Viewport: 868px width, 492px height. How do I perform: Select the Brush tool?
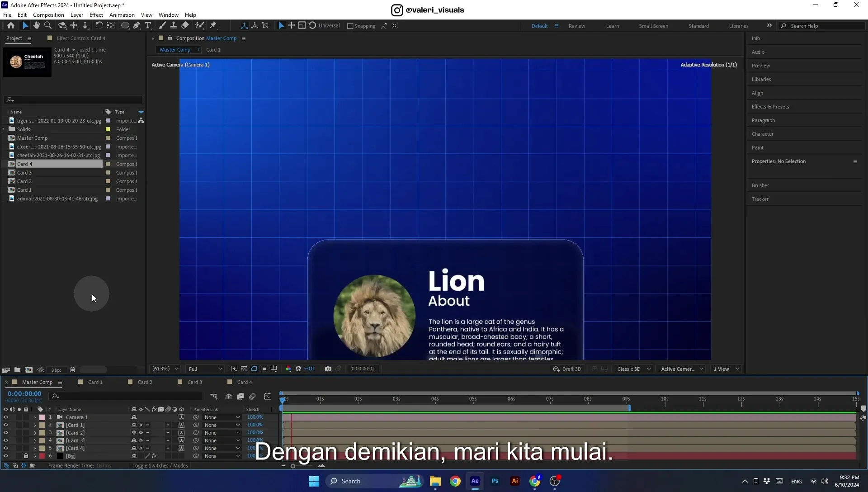coord(162,26)
